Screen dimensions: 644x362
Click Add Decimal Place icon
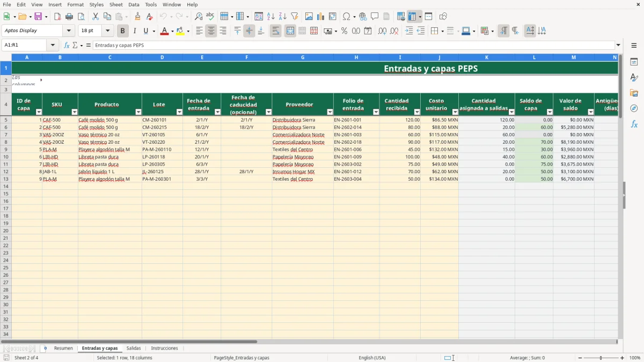click(382, 31)
